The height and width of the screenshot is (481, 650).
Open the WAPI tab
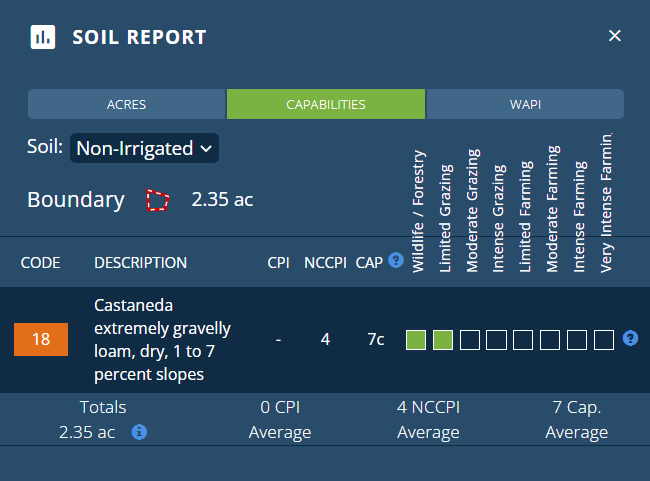[525, 104]
